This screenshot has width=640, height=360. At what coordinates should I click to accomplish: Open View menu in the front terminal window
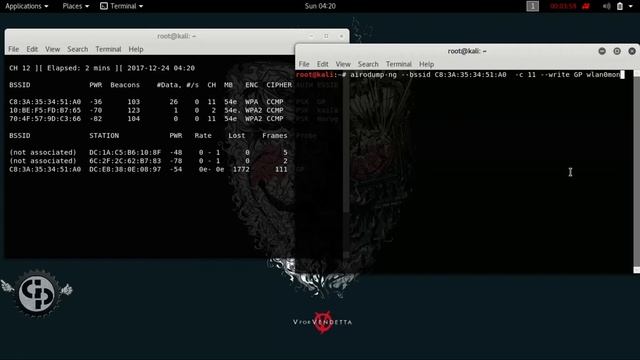343,64
